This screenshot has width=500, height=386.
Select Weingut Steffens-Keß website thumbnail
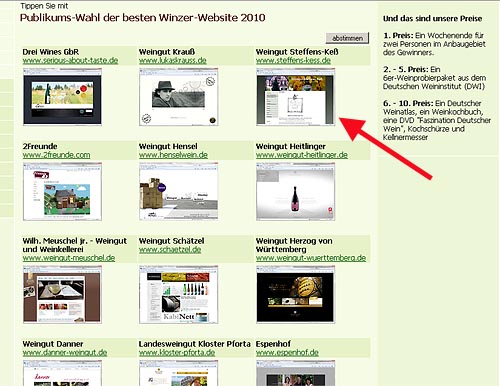[x=296, y=97]
